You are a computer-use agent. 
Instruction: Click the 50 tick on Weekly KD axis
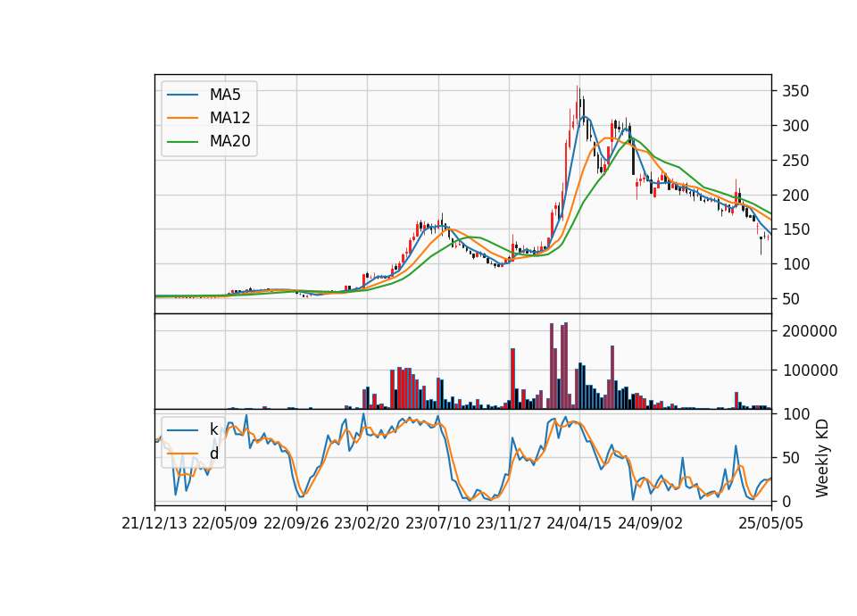[x=791, y=458]
